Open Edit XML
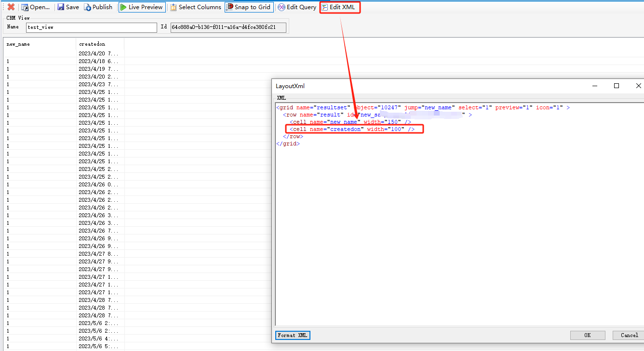This screenshot has height=351, width=644. 339,7
